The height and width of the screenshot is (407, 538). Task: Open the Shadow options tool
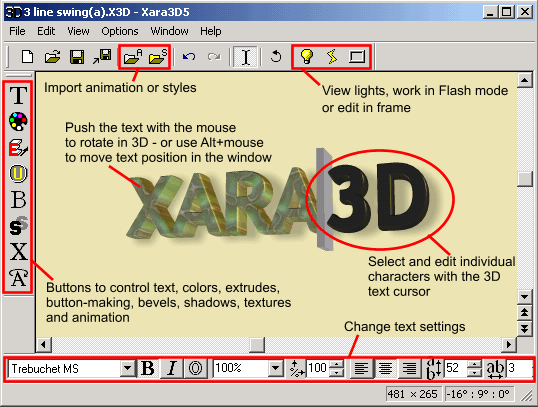coord(18,225)
